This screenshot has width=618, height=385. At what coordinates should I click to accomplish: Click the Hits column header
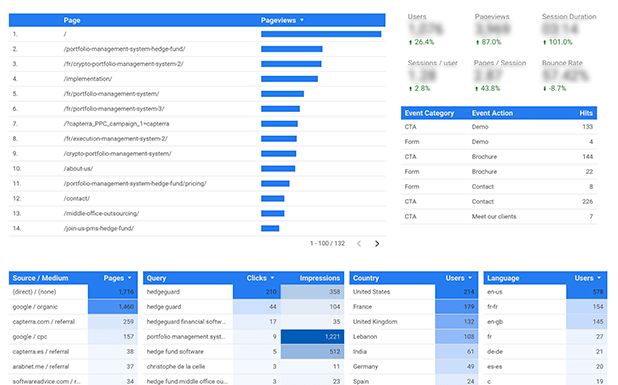click(586, 113)
